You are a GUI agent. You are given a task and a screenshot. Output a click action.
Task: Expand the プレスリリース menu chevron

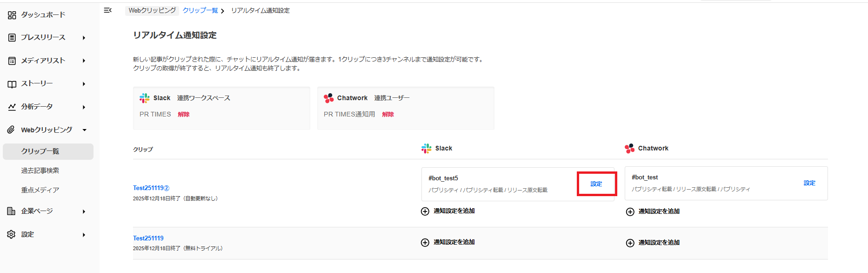pyautogui.click(x=84, y=38)
